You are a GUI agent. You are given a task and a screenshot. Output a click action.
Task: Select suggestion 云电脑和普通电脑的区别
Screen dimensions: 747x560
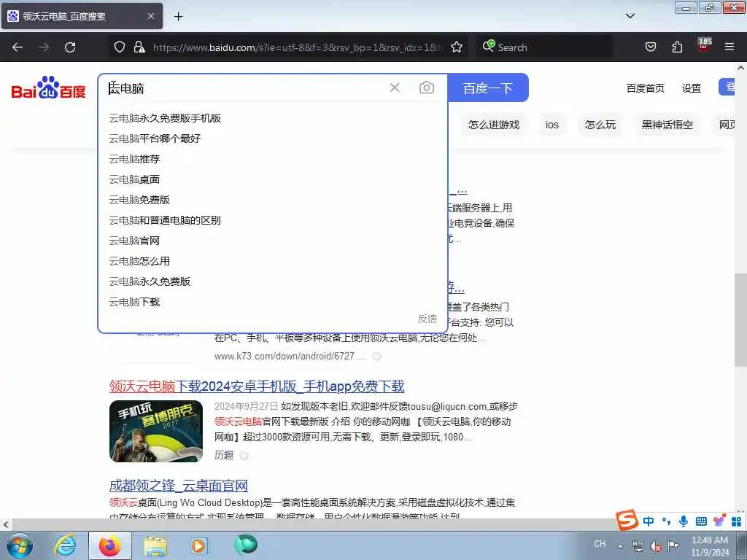point(165,220)
